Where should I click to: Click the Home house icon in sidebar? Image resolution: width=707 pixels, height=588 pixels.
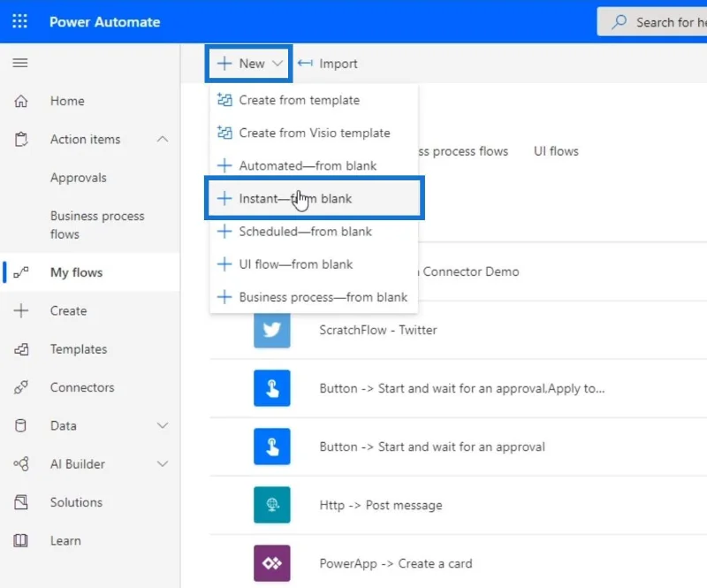(20, 101)
